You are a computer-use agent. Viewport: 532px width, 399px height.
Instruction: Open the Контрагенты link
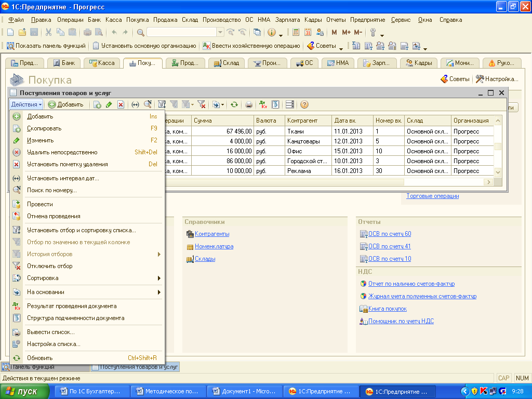[x=212, y=234]
